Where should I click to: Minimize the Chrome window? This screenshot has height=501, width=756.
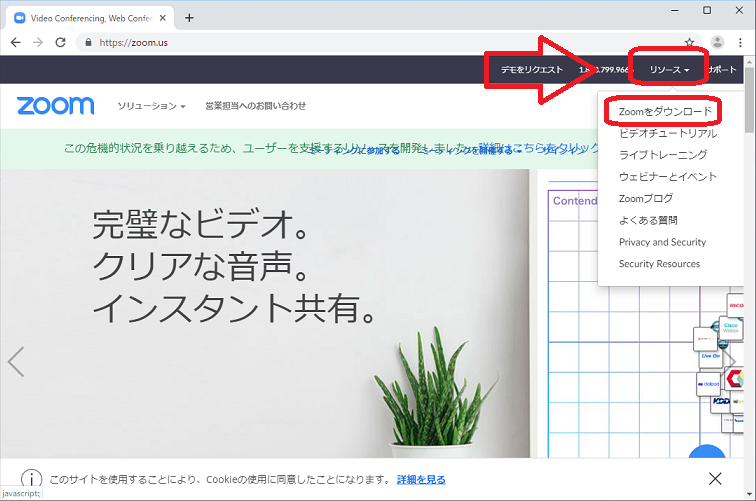[x=675, y=10]
